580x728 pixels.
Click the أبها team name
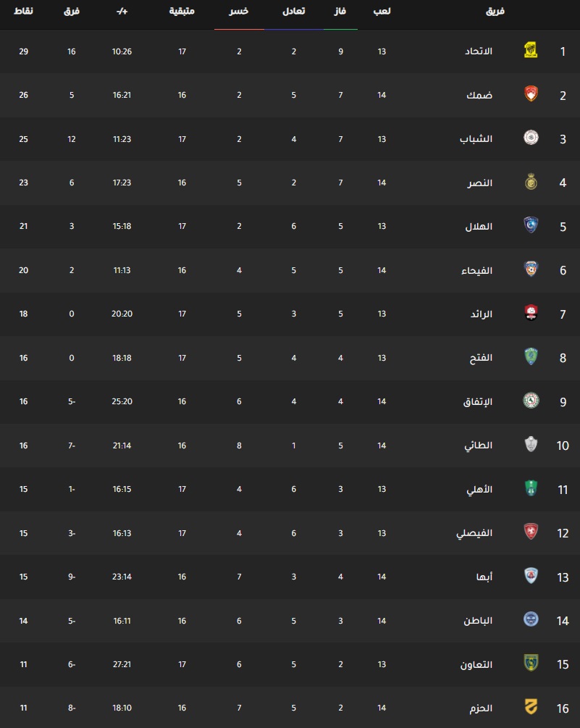click(x=484, y=577)
